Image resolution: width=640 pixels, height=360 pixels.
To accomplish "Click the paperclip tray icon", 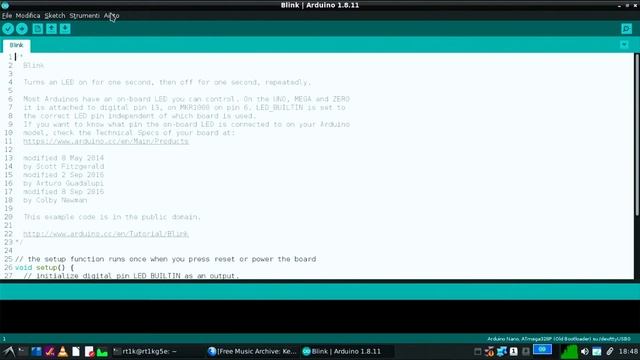I will click(610, 351).
